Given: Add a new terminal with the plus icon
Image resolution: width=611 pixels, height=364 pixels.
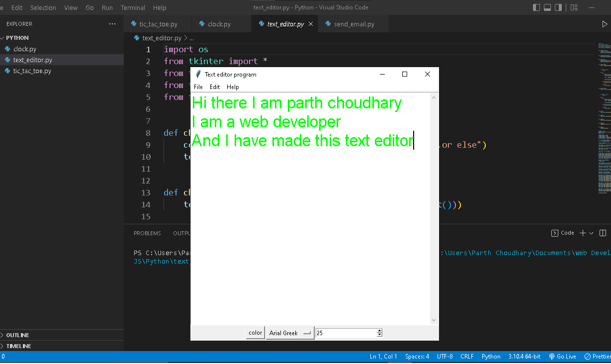Looking at the screenshot, I should click(x=583, y=233).
